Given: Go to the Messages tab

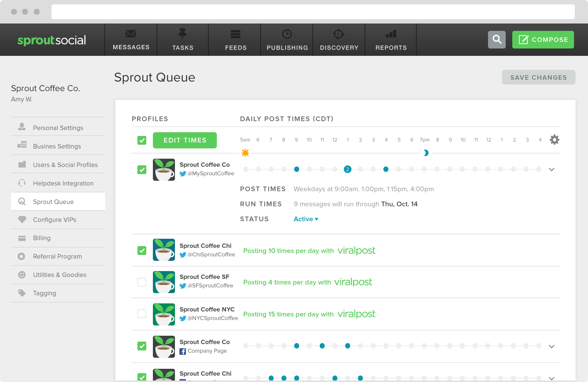Looking at the screenshot, I should tap(131, 40).
